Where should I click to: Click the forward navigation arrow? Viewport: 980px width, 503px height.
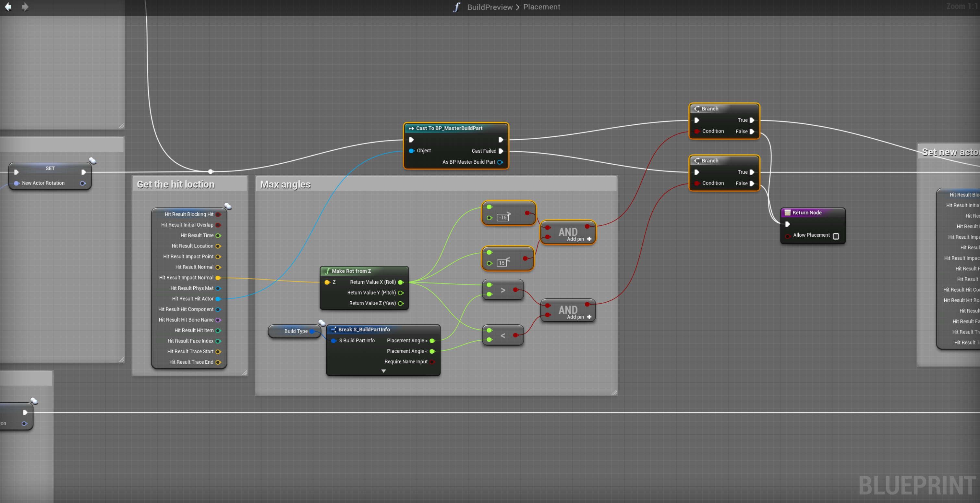(x=25, y=7)
